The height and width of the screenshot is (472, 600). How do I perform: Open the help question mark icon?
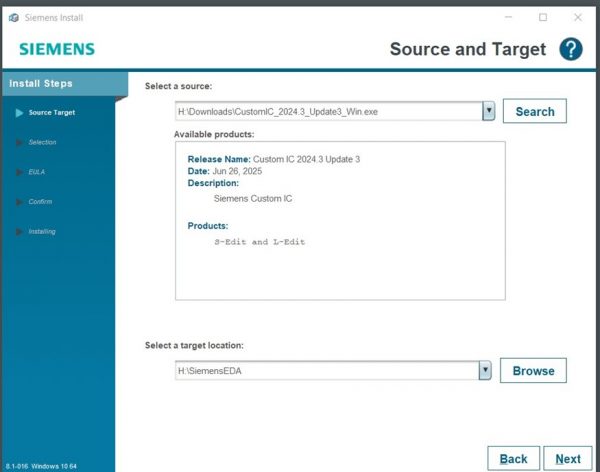[571, 49]
